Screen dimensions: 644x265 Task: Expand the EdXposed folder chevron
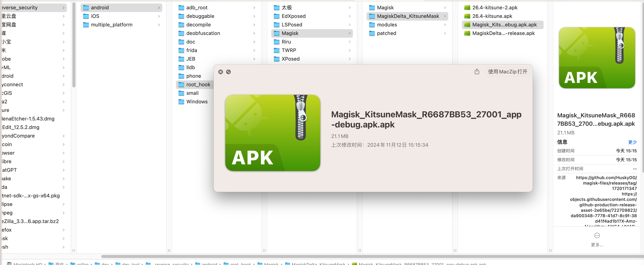(x=349, y=16)
